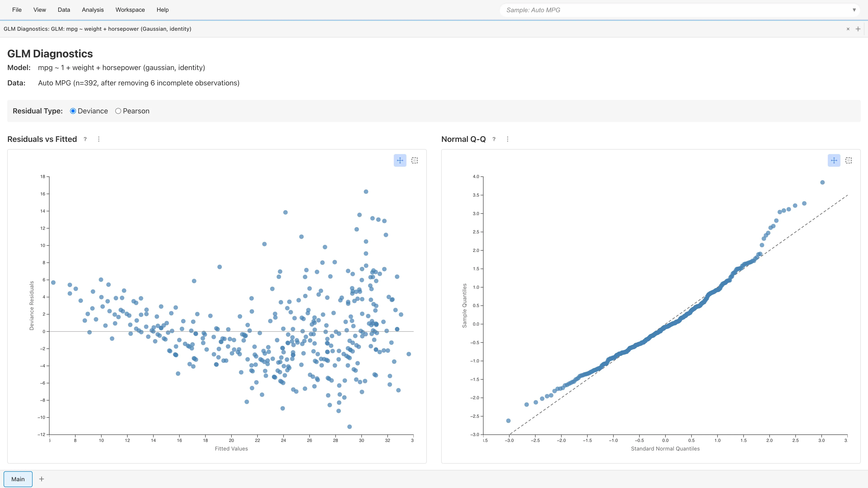Click pan tool on Normal Q-Q chart

pos(834,160)
